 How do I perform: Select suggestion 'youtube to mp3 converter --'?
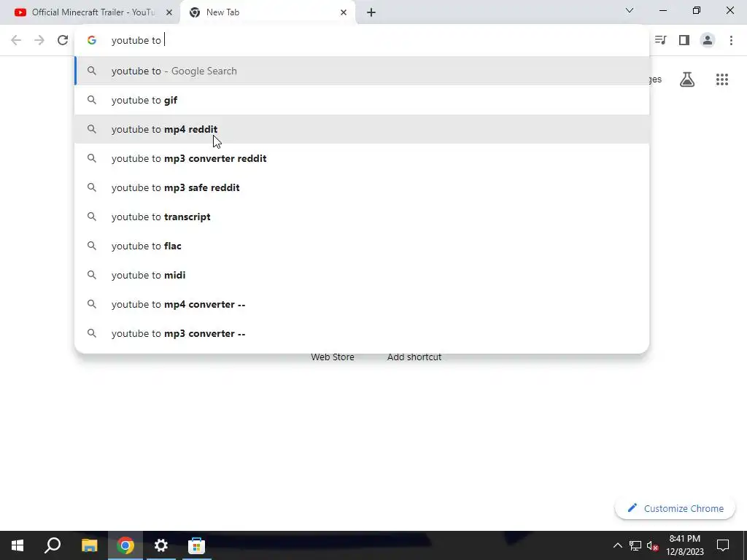[x=362, y=333]
